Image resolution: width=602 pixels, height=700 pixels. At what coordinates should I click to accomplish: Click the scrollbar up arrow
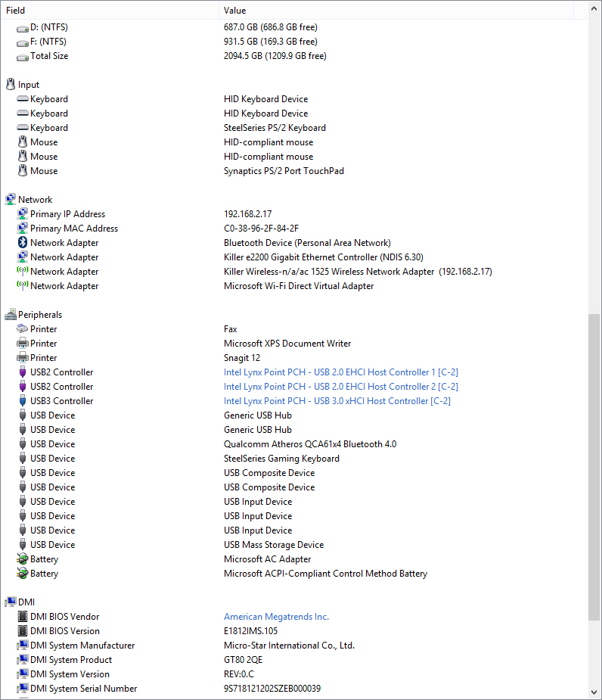pos(594,8)
